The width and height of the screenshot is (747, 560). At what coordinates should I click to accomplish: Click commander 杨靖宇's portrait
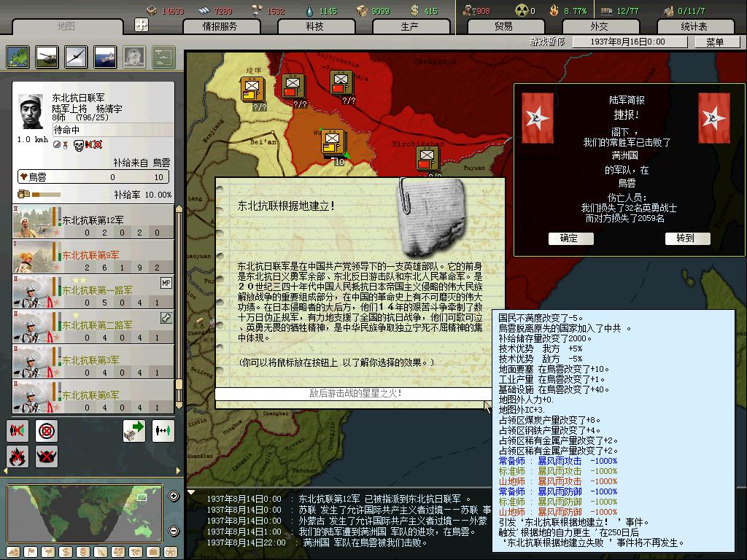coord(31,112)
